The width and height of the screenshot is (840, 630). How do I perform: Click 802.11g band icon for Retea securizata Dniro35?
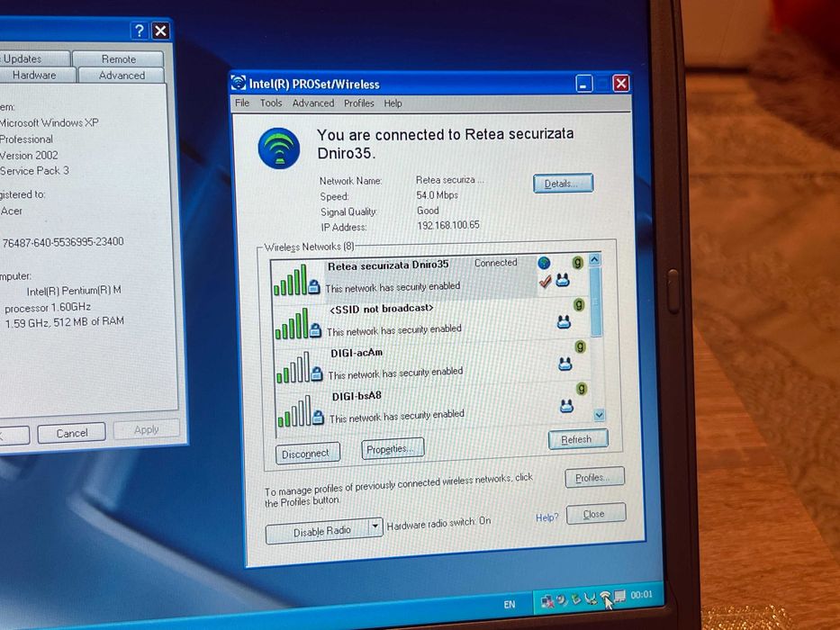pyautogui.click(x=577, y=262)
